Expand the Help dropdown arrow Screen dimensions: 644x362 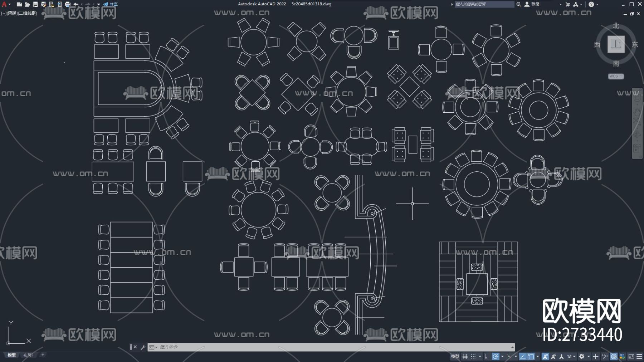[597, 4]
